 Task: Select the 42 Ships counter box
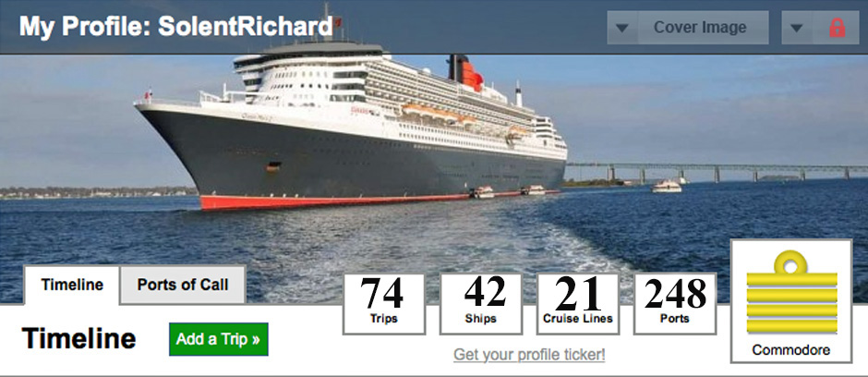tap(481, 304)
